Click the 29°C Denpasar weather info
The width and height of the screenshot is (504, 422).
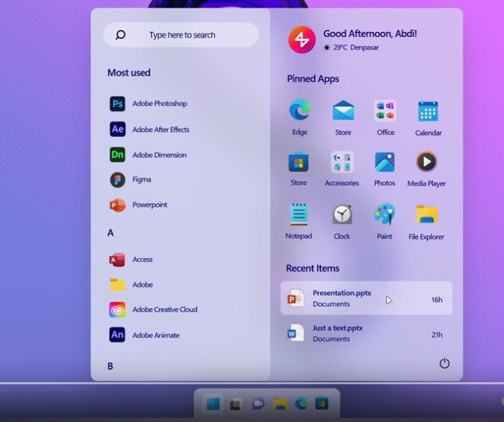351,48
